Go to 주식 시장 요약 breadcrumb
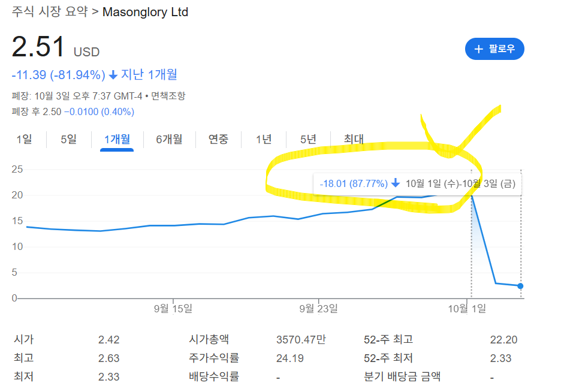The width and height of the screenshot is (561, 392). coord(50,12)
